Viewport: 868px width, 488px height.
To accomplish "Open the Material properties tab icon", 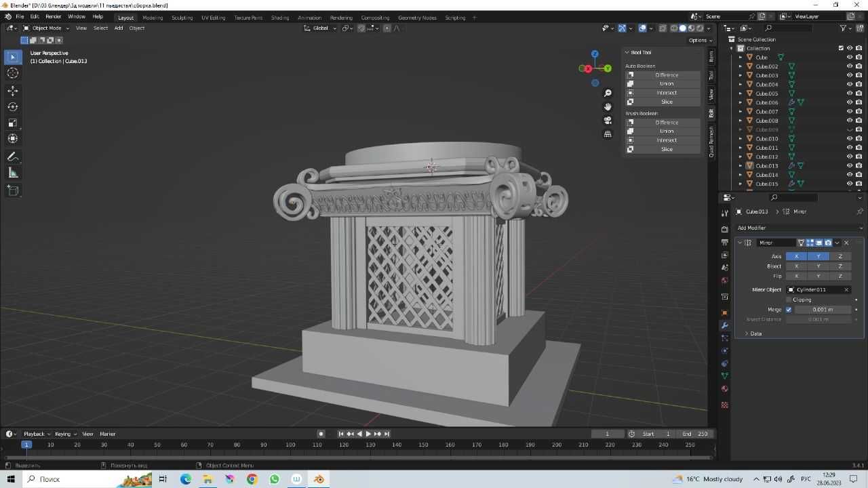I will [x=724, y=389].
